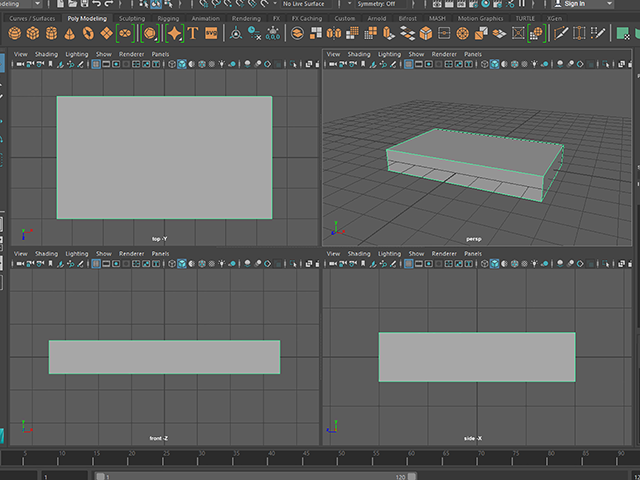Image resolution: width=640 pixels, height=480 pixels.
Task: Open Show menu in persp view panel
Action: click(416, 54)
